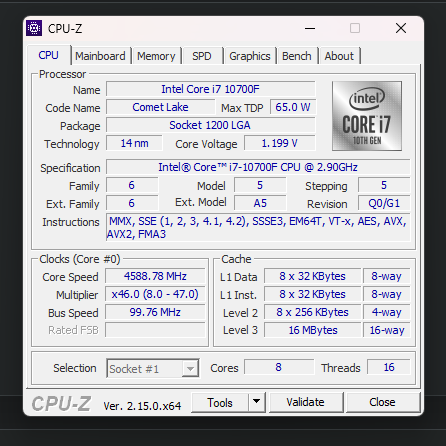Click the L1 Data size 8 x 32 KBytes
The height and width of the screenshot is (446, 446).
coord(312,276)
